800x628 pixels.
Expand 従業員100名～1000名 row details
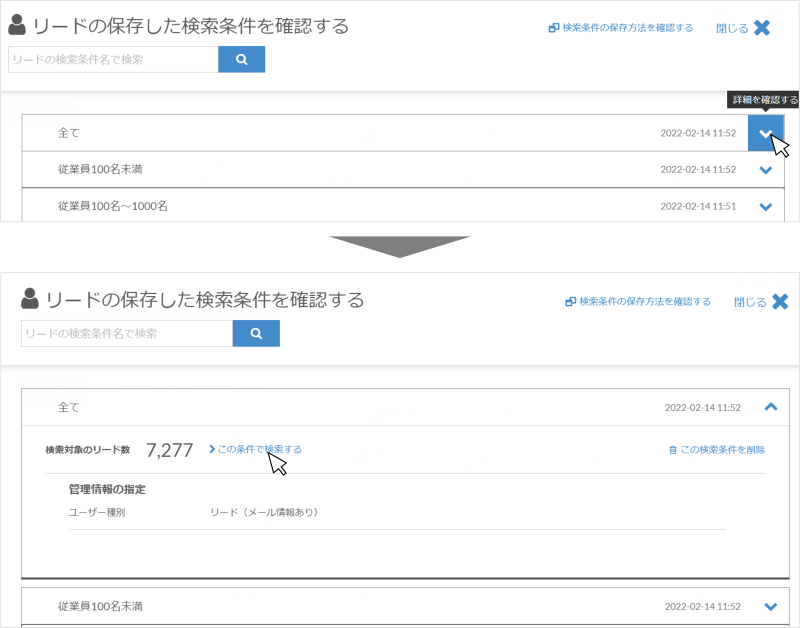pos(766,206)
